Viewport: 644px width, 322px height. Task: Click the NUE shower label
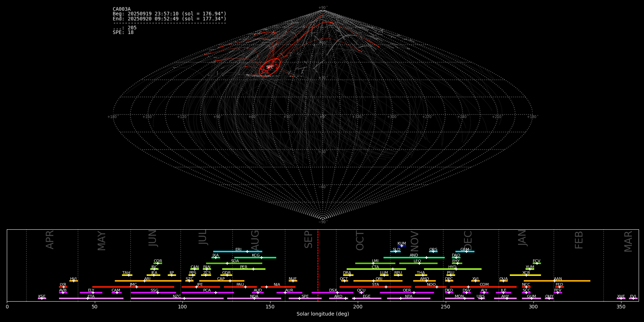tap(293, 279)
